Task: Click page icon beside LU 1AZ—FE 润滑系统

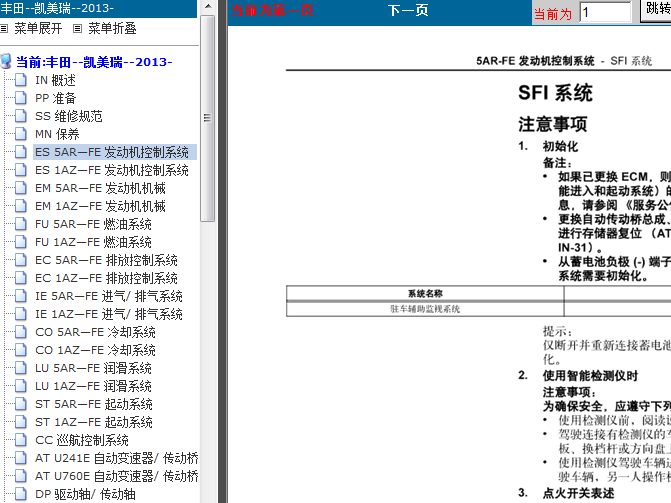Action: pyautogui.click(x=21, y=386)
